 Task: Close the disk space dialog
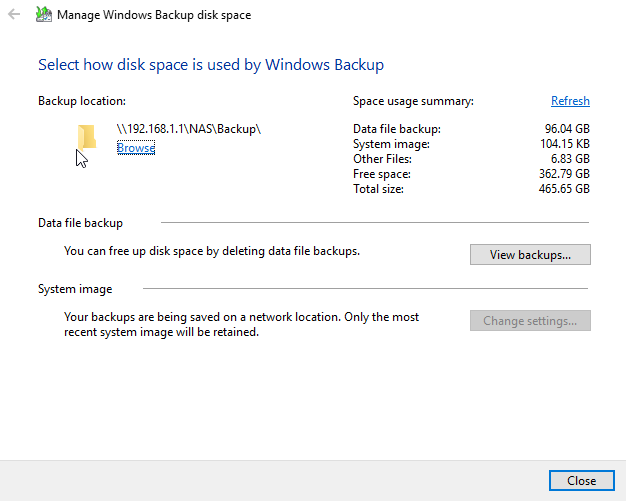click(582, 481)
